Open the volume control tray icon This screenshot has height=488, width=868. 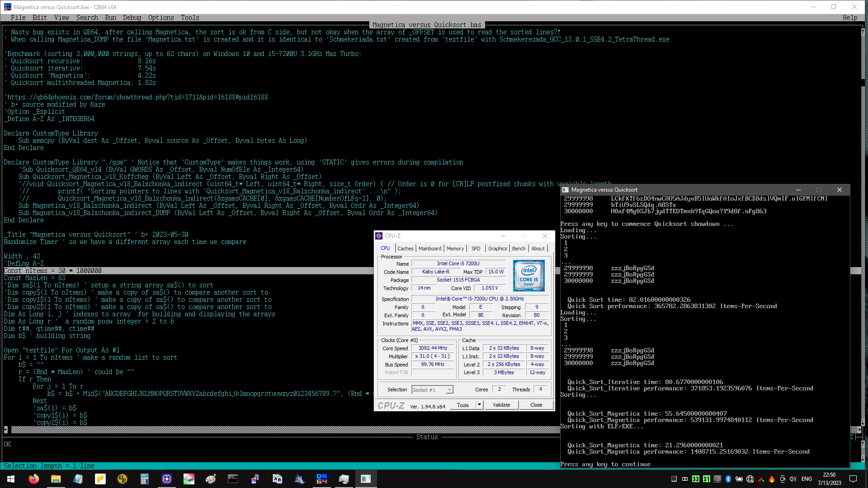click(x=793, y=479)
